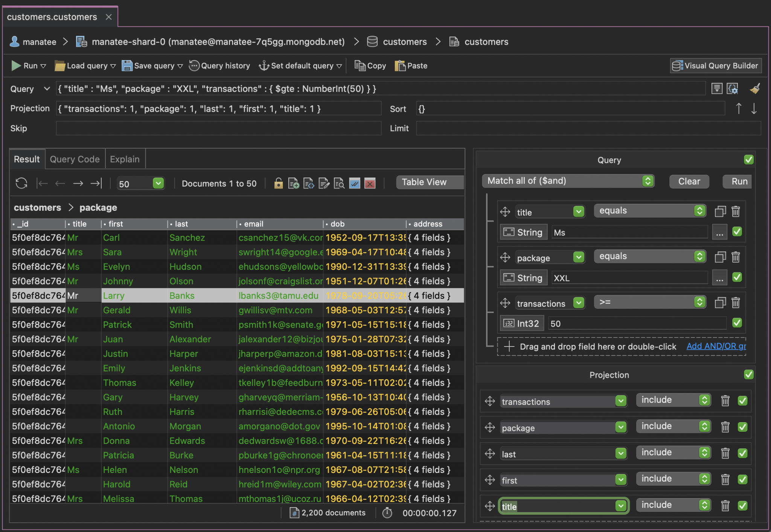Click the refresh results icon
Screen dimensions: 771x532
21,183
